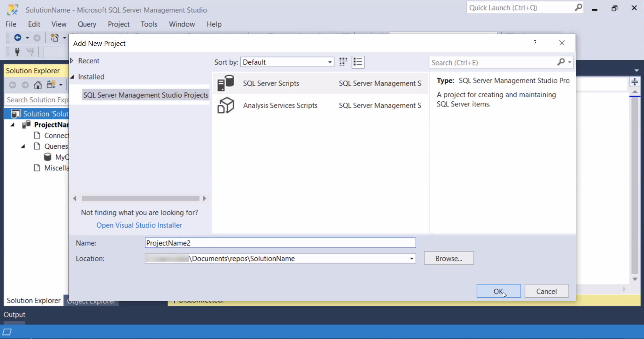Image resolution: width=644 pixels, height=339 pixels.
Task: Select the SQL Server Scripts template icon
Action: 226,83
